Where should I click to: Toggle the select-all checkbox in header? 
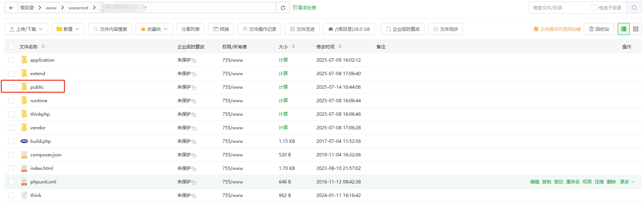point(11,47)
